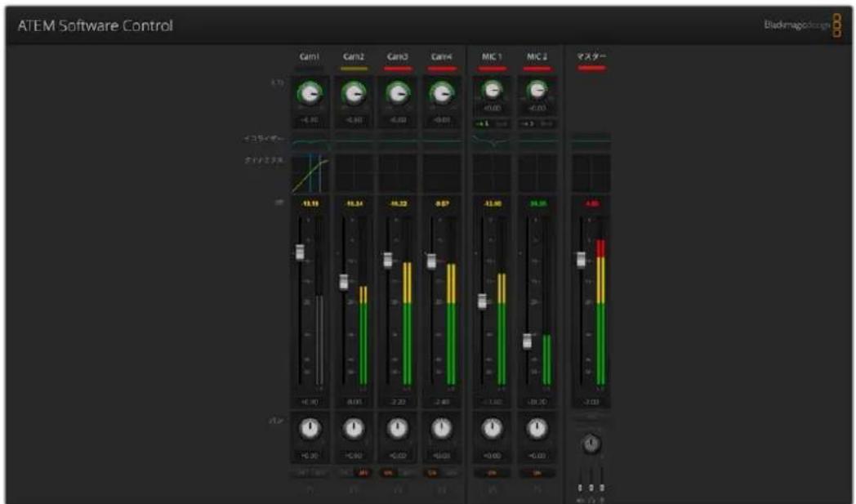The image size is (856, 504).
Task: Click the Blackmagicdesign logo
Action: click(802, 25)
